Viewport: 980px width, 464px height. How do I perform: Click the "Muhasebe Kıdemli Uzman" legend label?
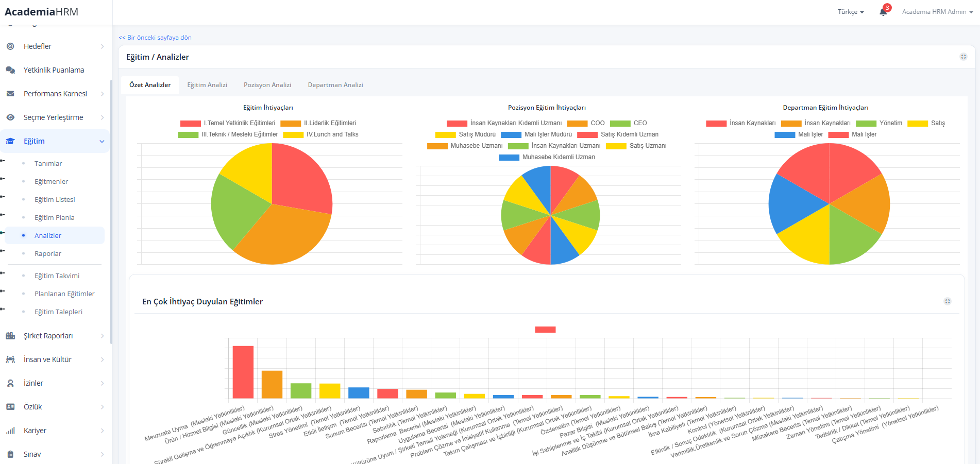559,157
